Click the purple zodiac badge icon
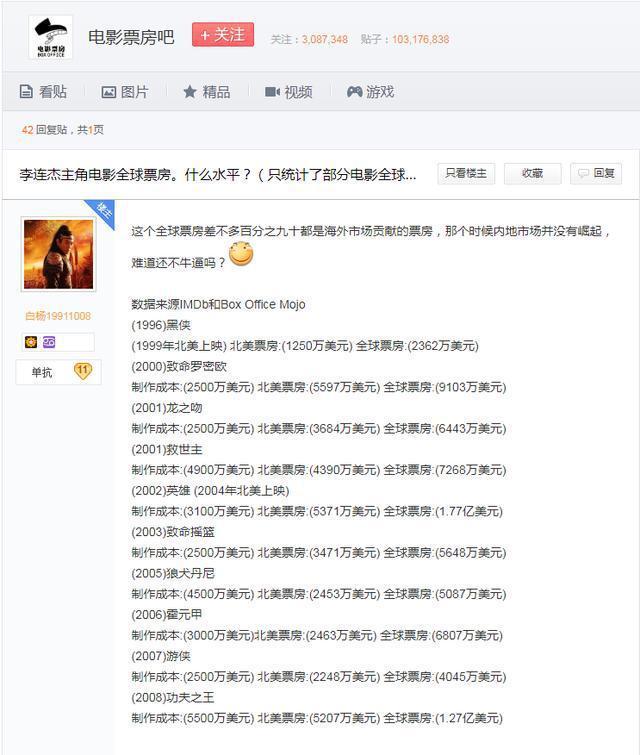The image size is (640, 755). coord(48,342)
